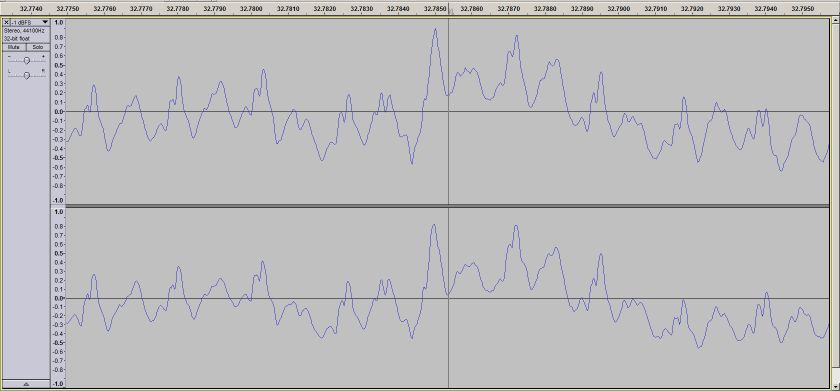
Task: Click the tallest peak in the left channel
Action: 435,29
